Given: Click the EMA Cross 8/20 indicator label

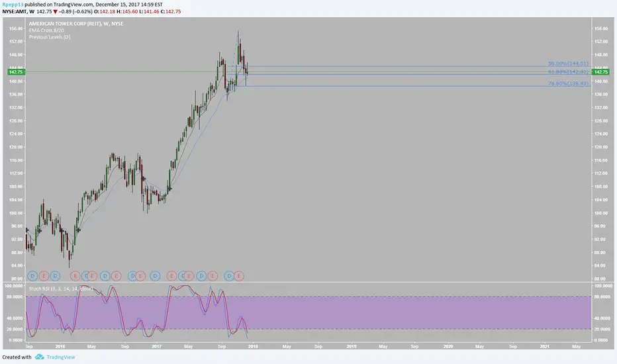Looking at the screenshot, I should [x=46, y=30].
